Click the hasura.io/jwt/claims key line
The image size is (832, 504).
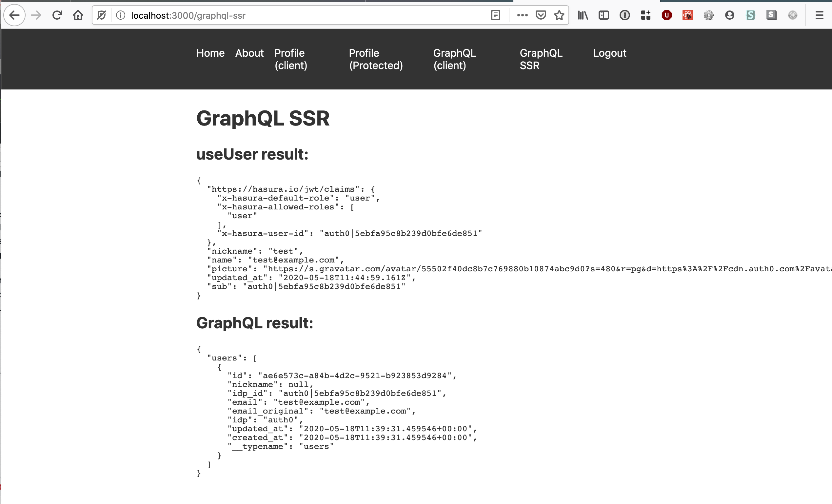[x=291, y=189]
